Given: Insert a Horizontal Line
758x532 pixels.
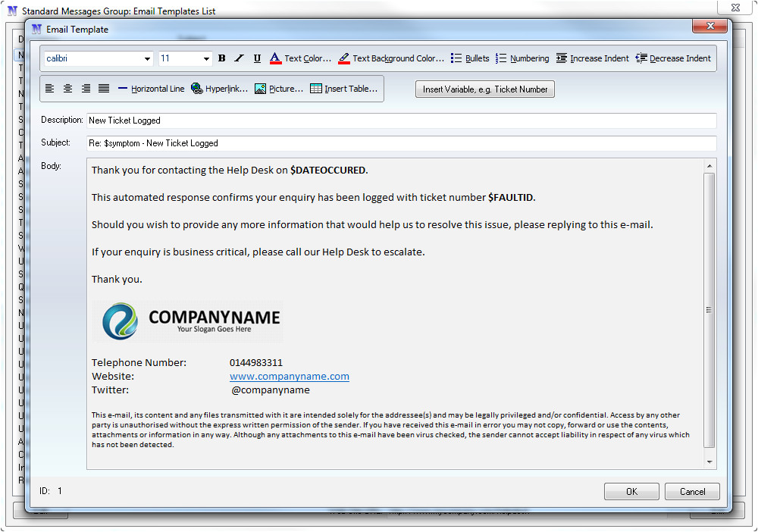Looking at the screenshot, I should (x=151, y=89).
